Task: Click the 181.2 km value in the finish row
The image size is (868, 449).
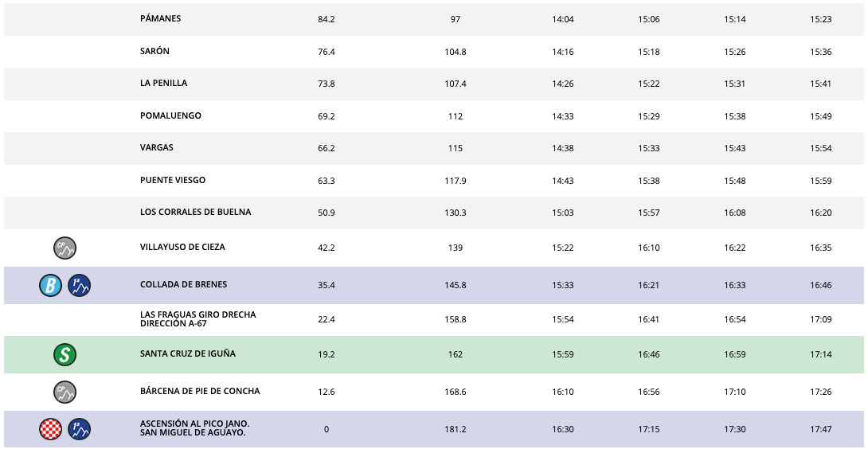Action: pyautogui.click(x=455, y=430)
